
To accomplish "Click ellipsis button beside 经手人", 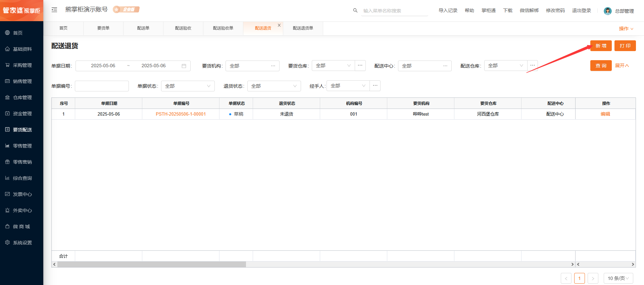I will [x=375, y=86].
